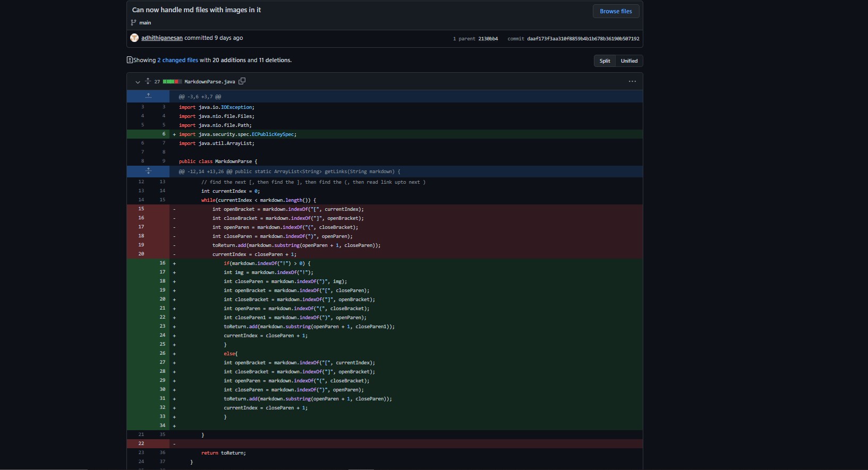Viewport: 868px width, 470px height.
Task: Click the Browse files button
Action: click(x=616, y=11)
